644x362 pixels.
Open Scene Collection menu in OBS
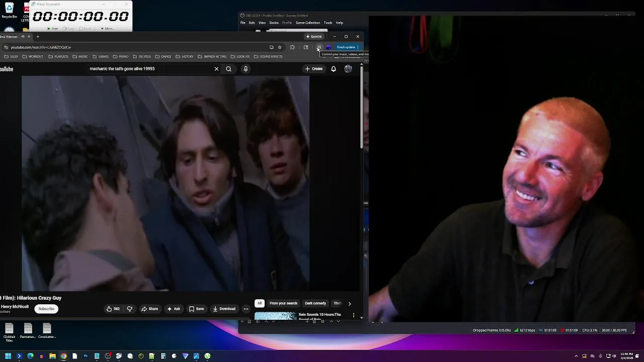click(308, 23)
